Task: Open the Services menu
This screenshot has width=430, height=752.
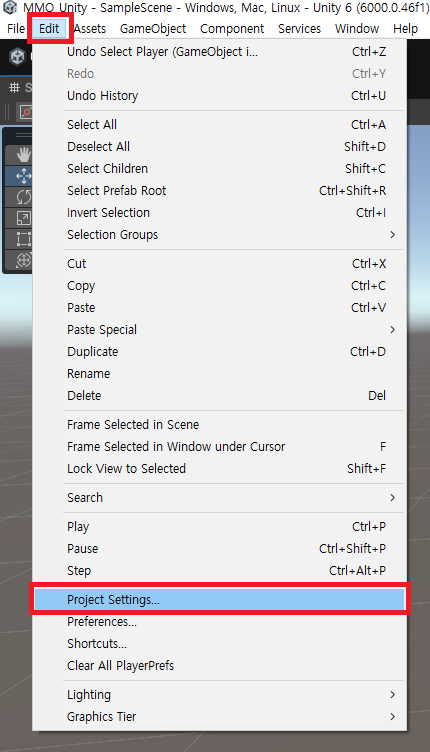Action: tap(300, 29)
